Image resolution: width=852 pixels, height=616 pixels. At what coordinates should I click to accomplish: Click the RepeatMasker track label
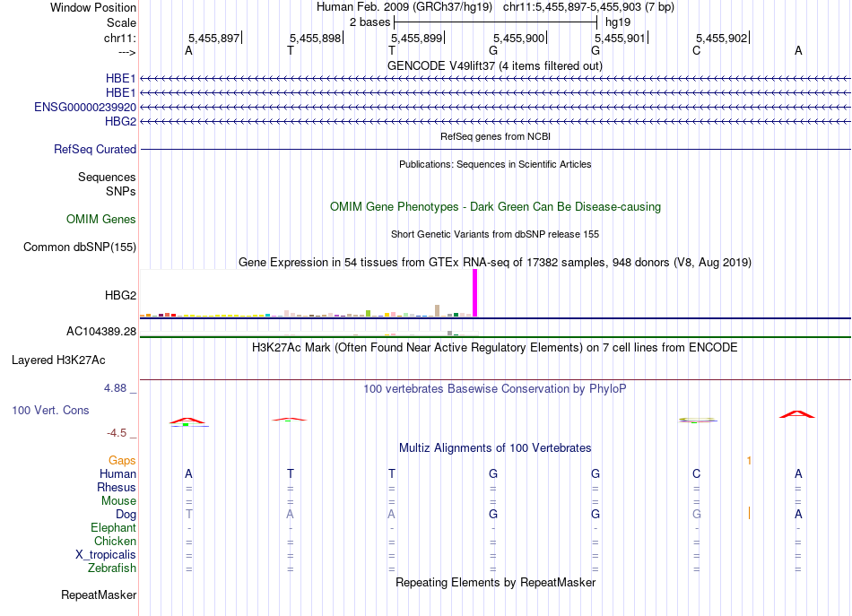(99, 594)
